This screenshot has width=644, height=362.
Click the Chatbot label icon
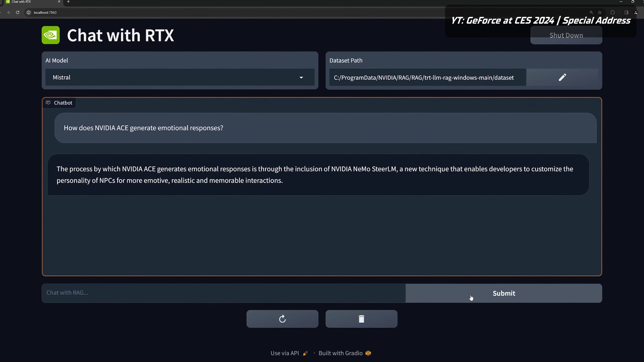(x=48, y=103)
